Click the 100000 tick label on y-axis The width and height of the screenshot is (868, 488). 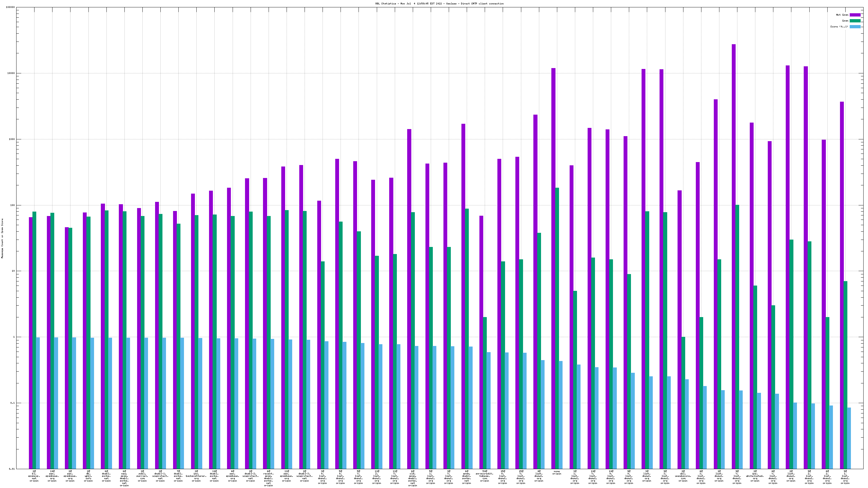tap(10, 7)
